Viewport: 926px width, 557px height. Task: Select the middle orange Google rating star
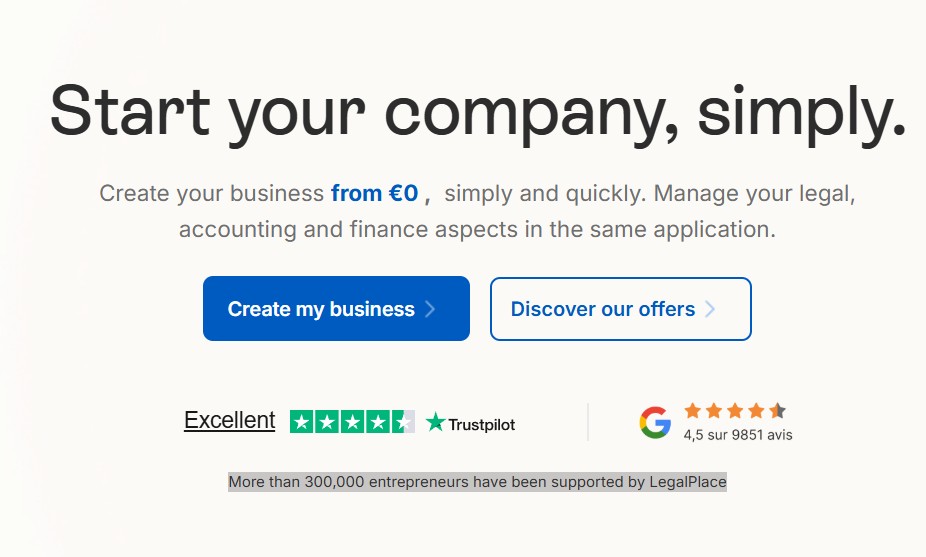735,410
